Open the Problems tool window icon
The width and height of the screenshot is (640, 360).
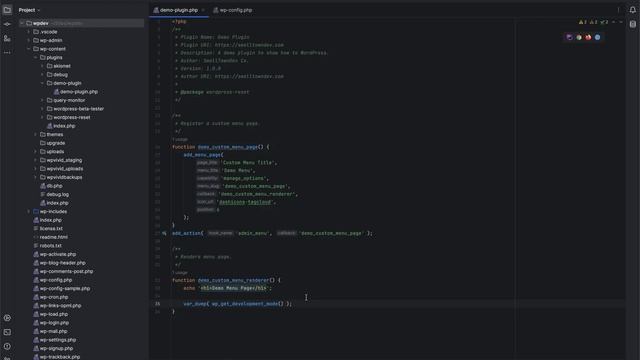coord(7,346)
